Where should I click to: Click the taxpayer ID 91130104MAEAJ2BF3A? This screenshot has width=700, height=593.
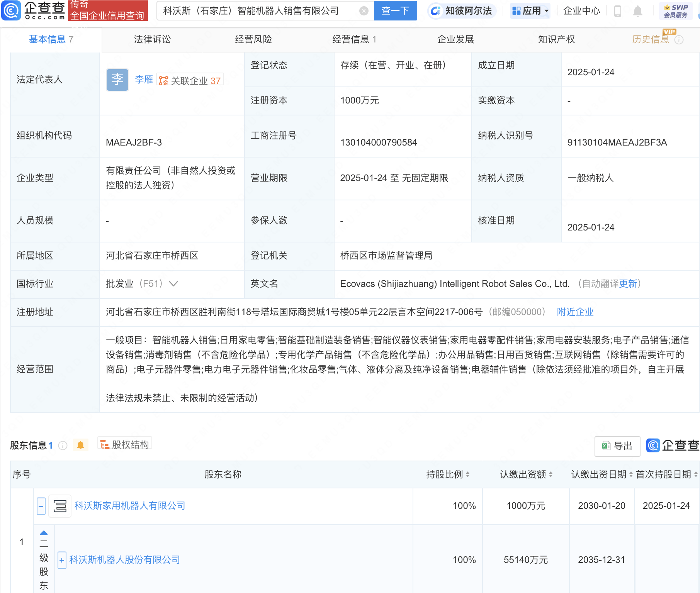pyautogui.click(x=617, y=142)
